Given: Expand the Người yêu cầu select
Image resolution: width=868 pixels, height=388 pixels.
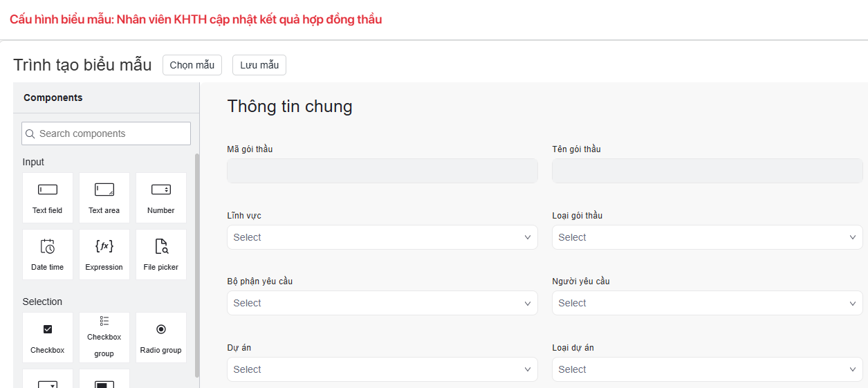Looking at the screenshot, I should coord(707,303).
